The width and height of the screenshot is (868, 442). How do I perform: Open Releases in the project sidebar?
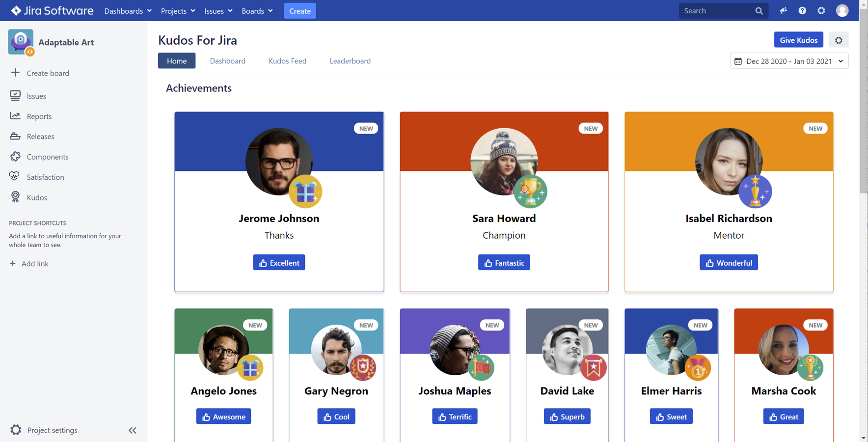pyautogui.click(x=41, y=137)
